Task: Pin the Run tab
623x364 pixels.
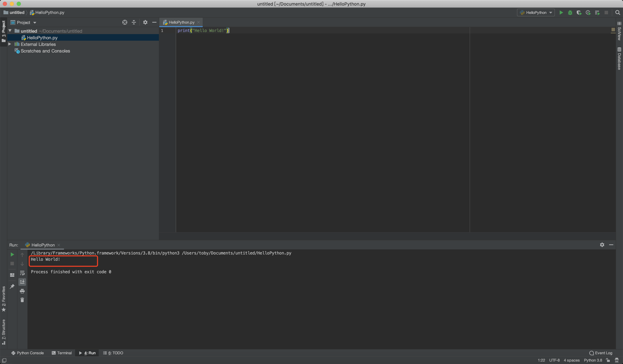Action: click(12, 286)
